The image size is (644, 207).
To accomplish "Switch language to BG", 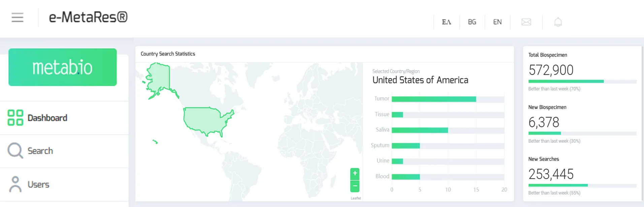I will pyautogui.click(x=472, y=22).
